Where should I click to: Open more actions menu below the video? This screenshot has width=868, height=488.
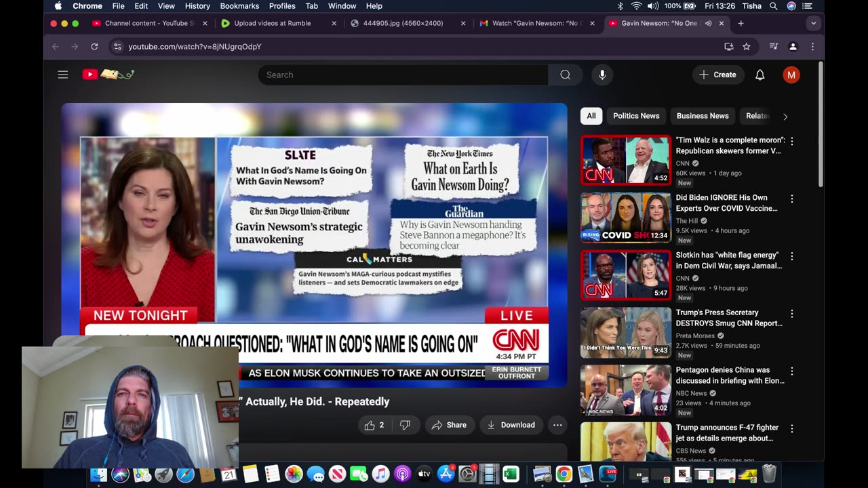tap(557, 425)
